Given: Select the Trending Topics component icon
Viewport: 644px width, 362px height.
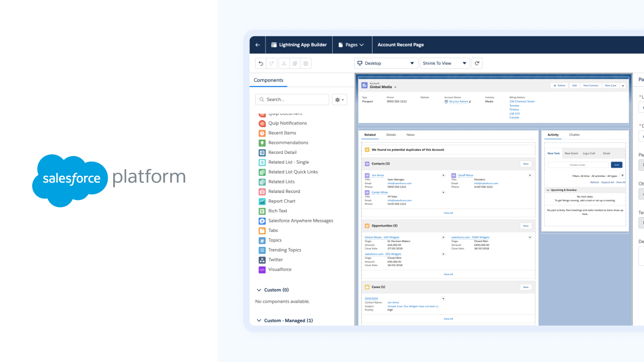Looking at the screenshot, I should (262, 250).
